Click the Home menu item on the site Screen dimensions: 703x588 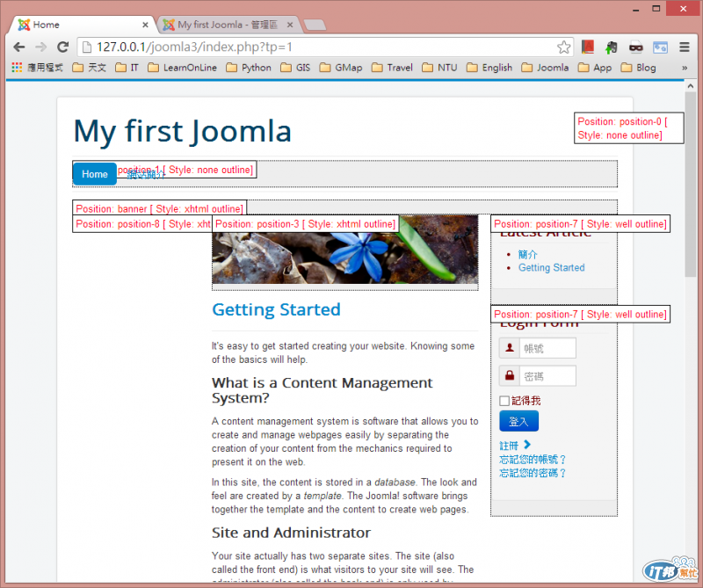(95, 174)
